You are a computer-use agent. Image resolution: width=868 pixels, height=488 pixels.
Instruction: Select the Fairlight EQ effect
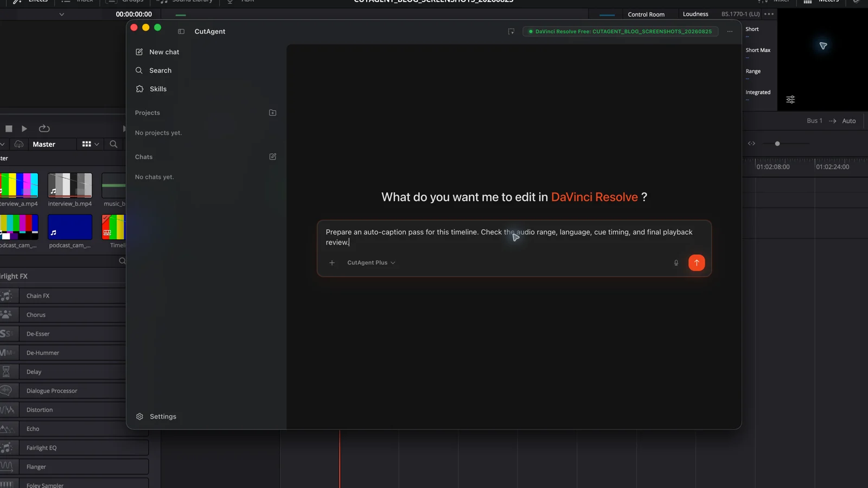point(74,448)
